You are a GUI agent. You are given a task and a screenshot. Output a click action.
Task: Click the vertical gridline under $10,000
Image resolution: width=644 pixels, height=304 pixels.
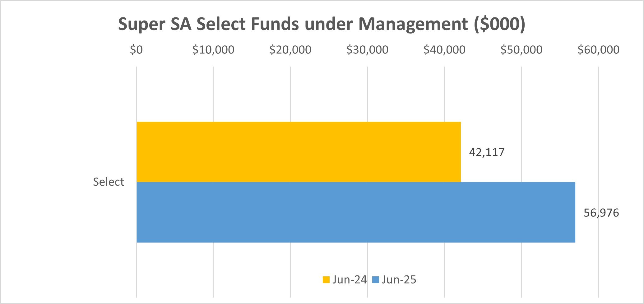point(213,93)
